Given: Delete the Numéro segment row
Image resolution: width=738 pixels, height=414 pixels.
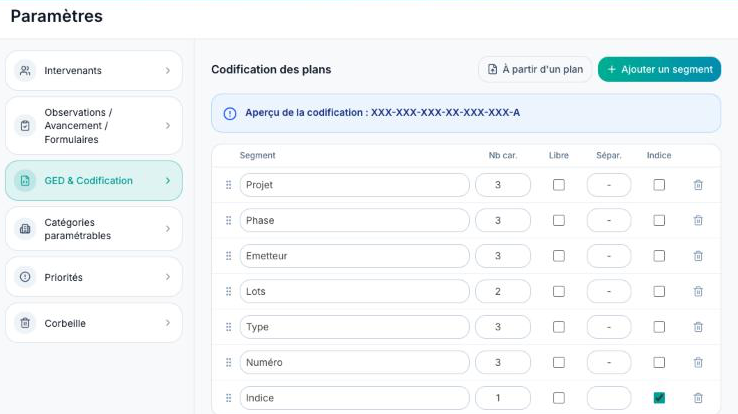Looking at the screenshot, I should [698, 362].
